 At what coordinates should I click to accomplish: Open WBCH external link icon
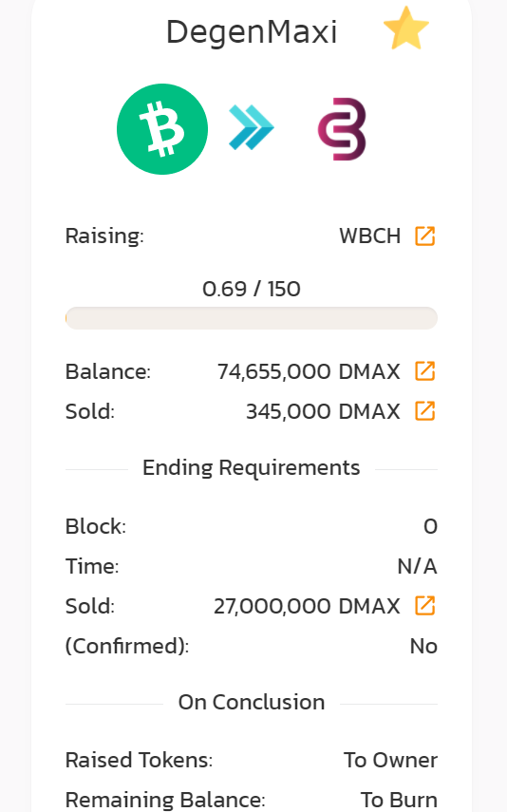pyautogui.click(x=424, y=236)
